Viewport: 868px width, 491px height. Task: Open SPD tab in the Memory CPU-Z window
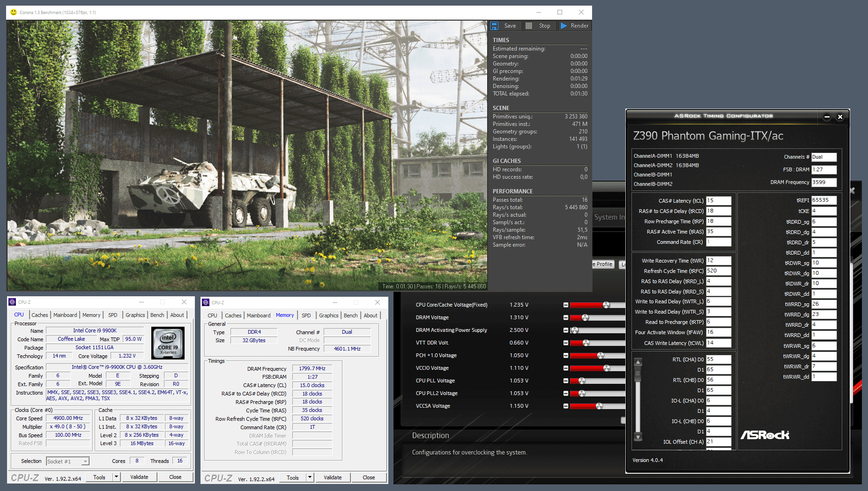click(306, 315)
